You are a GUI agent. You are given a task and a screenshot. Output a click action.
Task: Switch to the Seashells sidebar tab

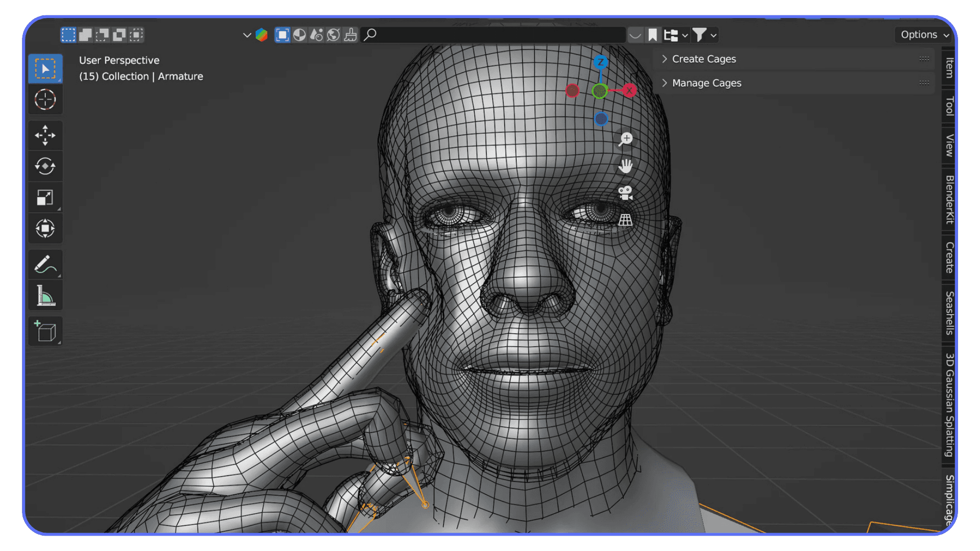click(x=949, y=313)
